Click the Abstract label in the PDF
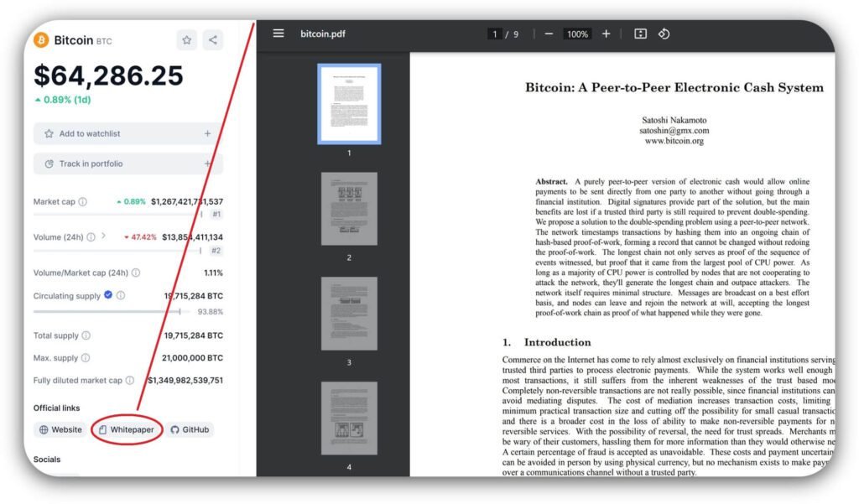 551,181
